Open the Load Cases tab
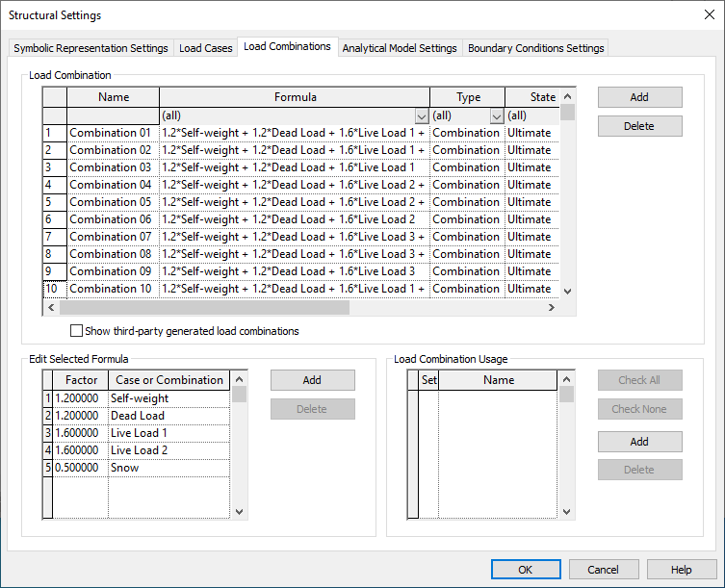725x588 pixels. click(205, 48)
